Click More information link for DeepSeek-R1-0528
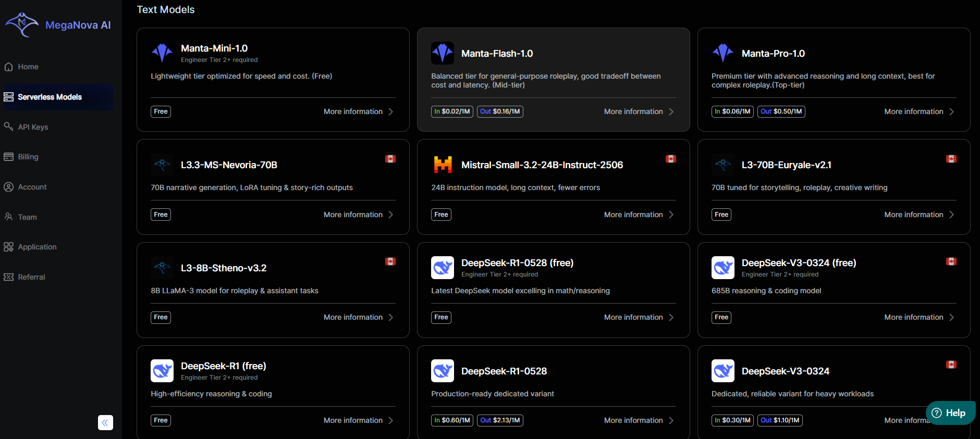The height and width of the screenshot is (439, 980). click(x=633, y=420)
